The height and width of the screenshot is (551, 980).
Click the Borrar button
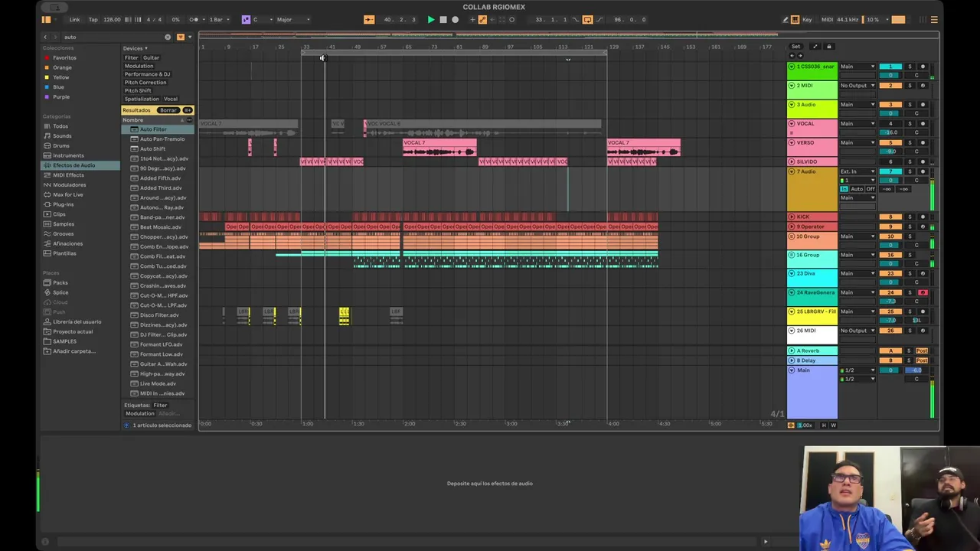point(168,110)
